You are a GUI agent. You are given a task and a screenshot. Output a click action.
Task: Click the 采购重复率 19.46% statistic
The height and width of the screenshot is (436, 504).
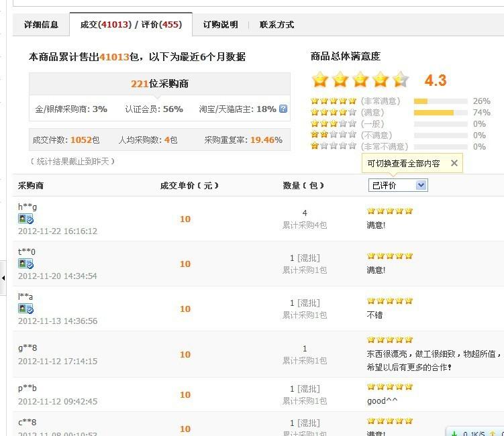(x=243, y=140)
